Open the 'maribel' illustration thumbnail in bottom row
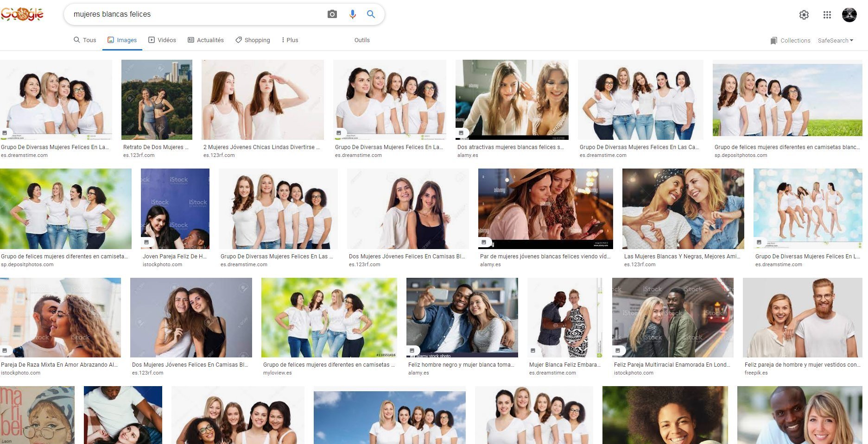The width and height of the screenshot is (868, 444). tap(37, 415)
